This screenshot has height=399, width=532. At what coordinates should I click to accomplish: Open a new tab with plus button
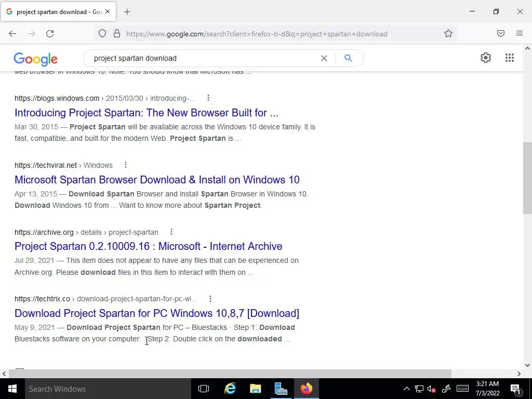[x=127, y=12]
